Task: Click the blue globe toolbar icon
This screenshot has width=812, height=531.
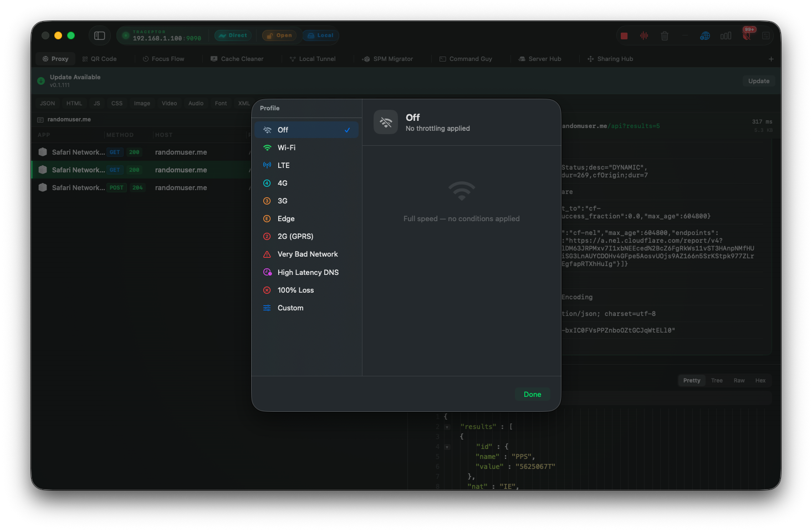Action: tap(705, 35)
